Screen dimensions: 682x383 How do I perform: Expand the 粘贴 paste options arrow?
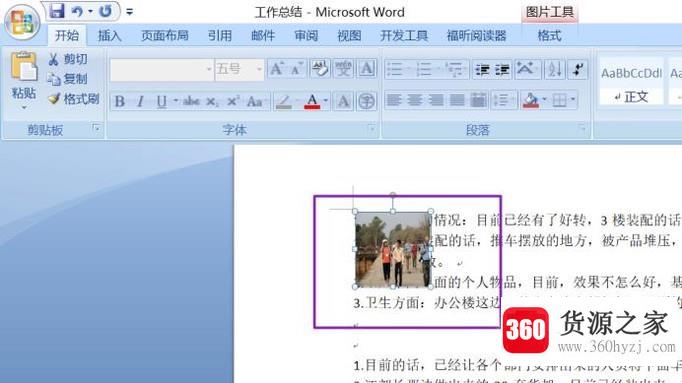pyautogui.click(x=24, y=107)
